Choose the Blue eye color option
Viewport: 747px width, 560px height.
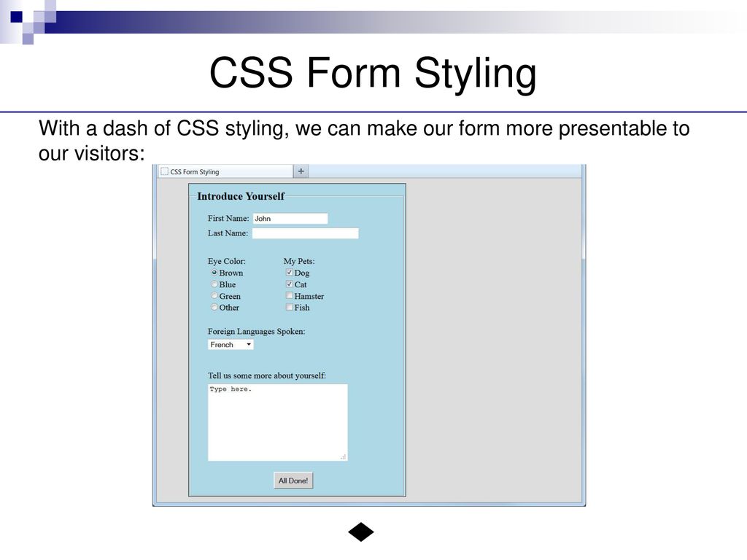[x=214, y=284]
